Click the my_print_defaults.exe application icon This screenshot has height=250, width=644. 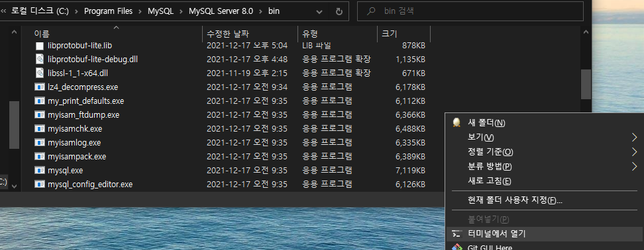(40, 101)
